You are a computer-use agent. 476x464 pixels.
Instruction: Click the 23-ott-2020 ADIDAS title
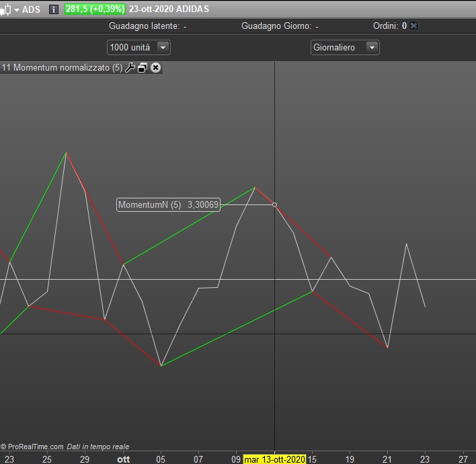coord(169,9)
